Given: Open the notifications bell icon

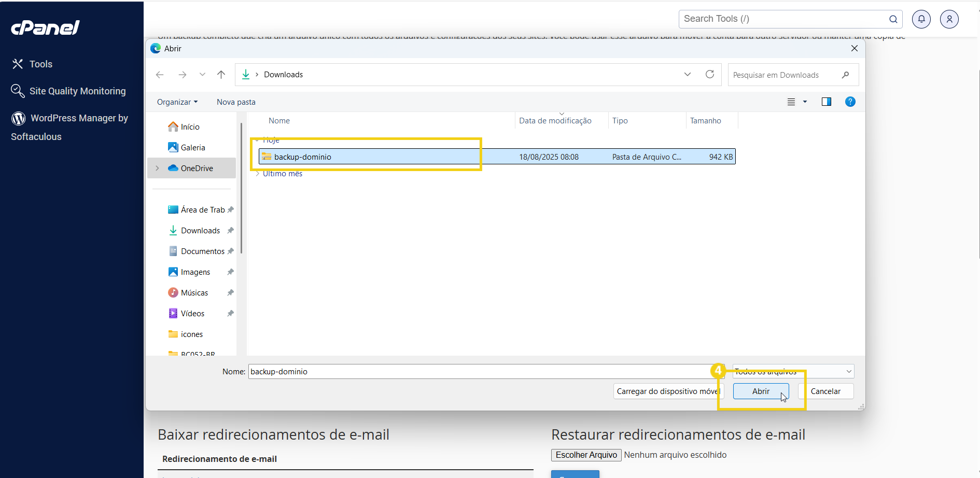Looking at the screenshot, I should [x=921, y=19].
